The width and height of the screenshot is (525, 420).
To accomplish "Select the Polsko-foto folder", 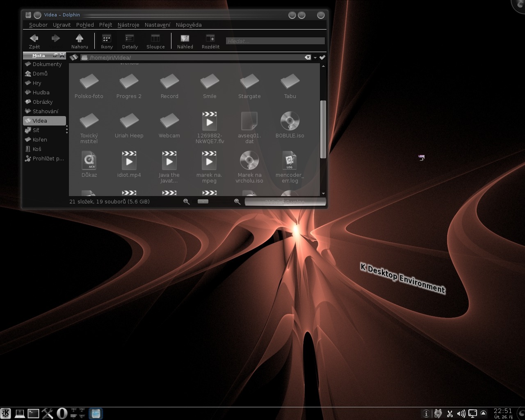I will pos(89,86).
